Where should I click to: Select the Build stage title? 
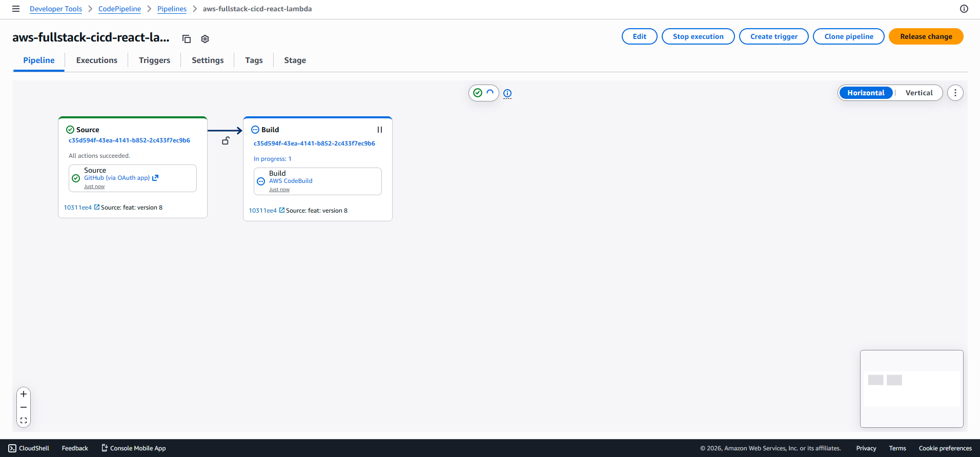(270, 130)
